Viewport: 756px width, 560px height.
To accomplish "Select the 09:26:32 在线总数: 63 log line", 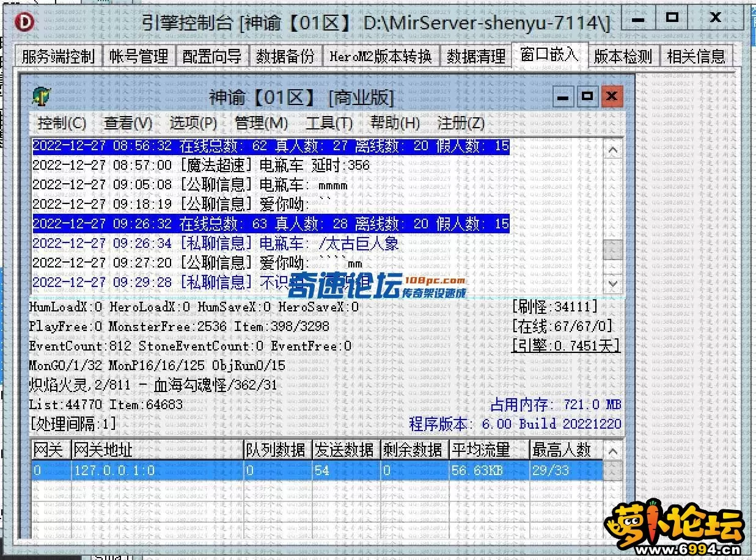I will pos(270,224).
